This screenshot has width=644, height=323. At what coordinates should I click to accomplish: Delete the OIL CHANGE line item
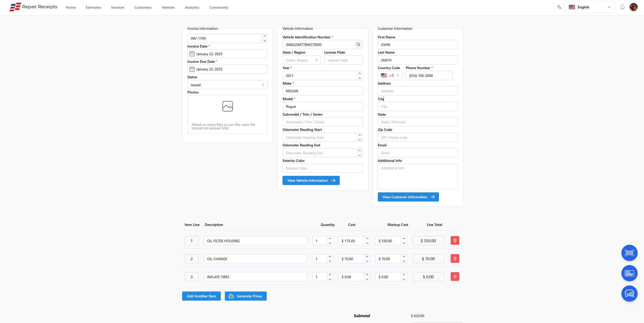[x=455, y=258]
